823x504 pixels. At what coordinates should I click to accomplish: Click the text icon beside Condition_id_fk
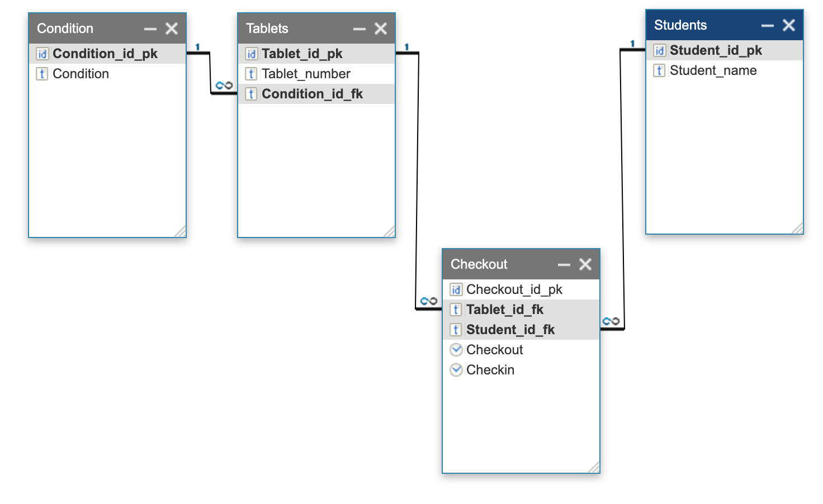pyautogui.click(x=251, y=94)
